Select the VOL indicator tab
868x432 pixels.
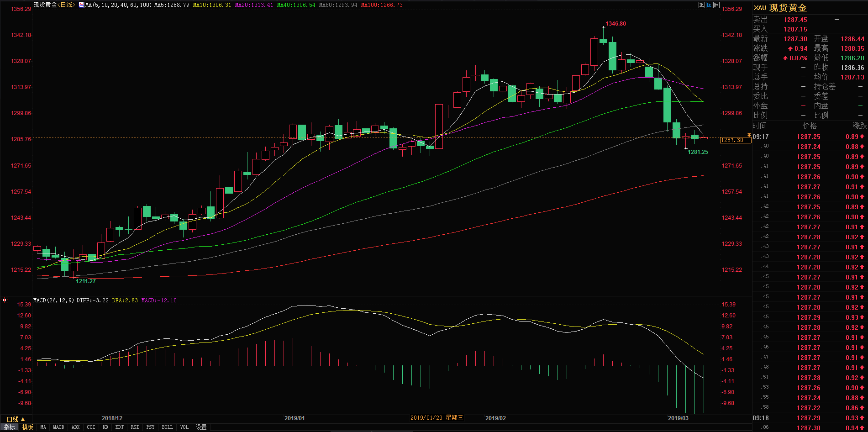pos(184,427)
